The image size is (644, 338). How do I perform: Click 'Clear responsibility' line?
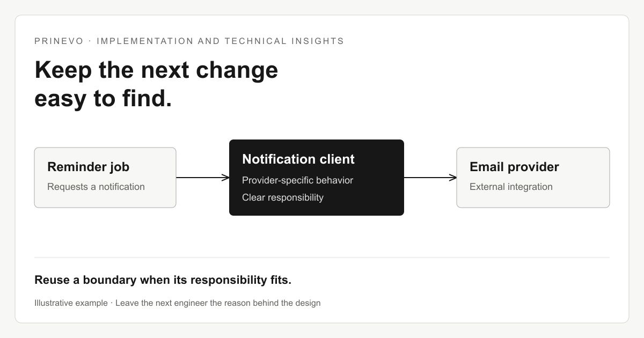[283, 197]
